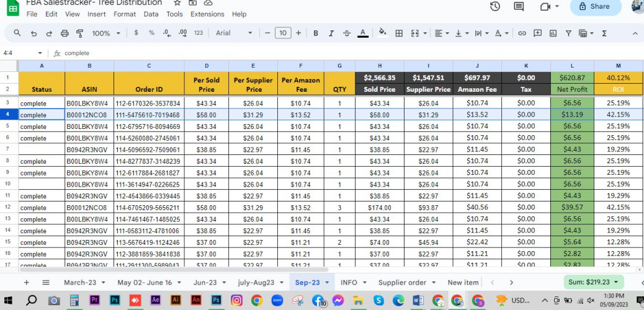Click the merge cells icon

tap(415, 33)
